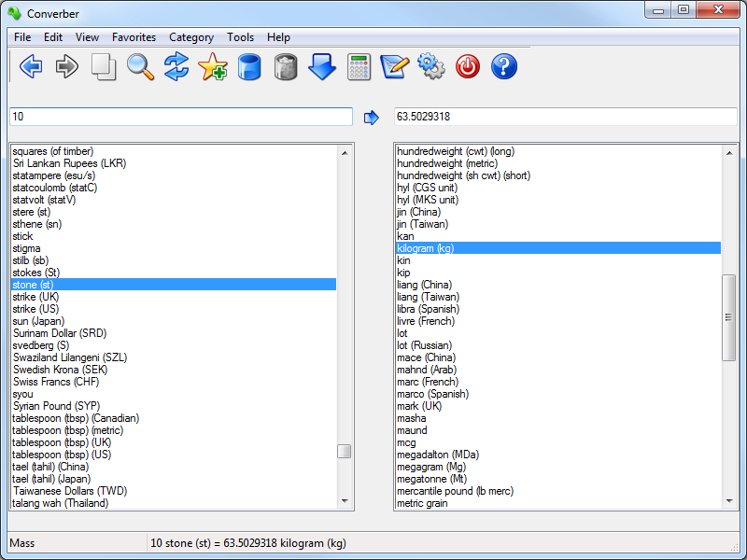This screenshot has width=747, height=560.
Task: Open the Favorites menu
Action: click(x=134, y=37)
